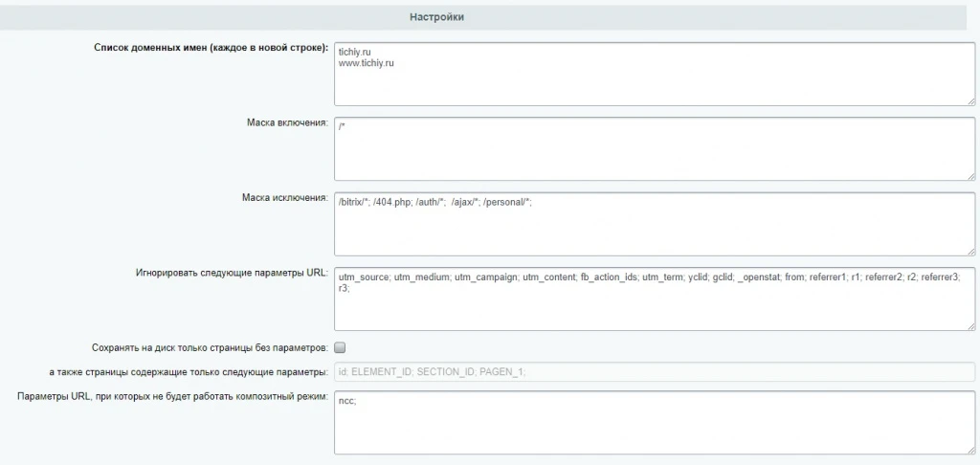Click the resize grip of the Маска включения textarea
The image size is (980, 465).
971,176
